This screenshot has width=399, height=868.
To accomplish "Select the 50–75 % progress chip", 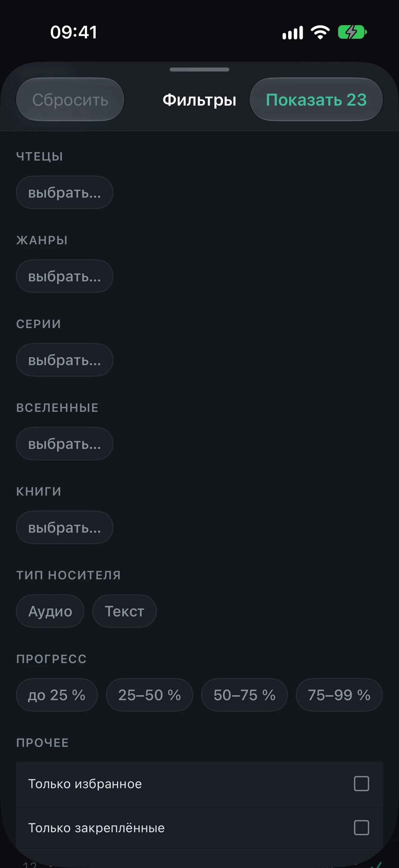I will 244,695.
